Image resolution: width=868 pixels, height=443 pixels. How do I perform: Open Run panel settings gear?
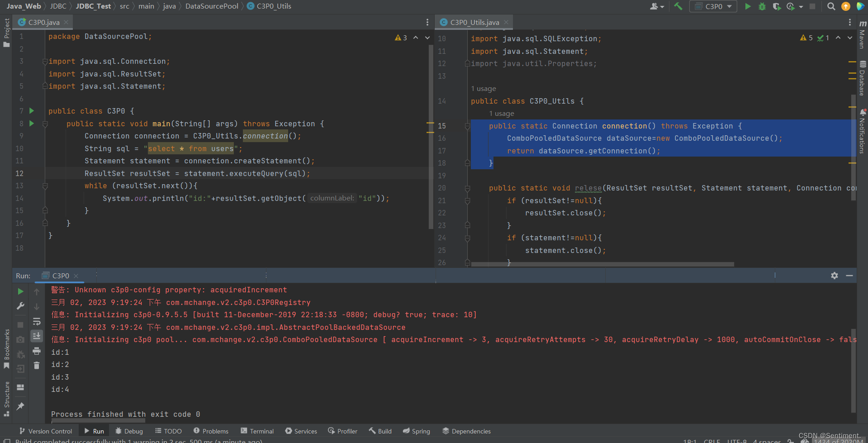pos(835,276)
